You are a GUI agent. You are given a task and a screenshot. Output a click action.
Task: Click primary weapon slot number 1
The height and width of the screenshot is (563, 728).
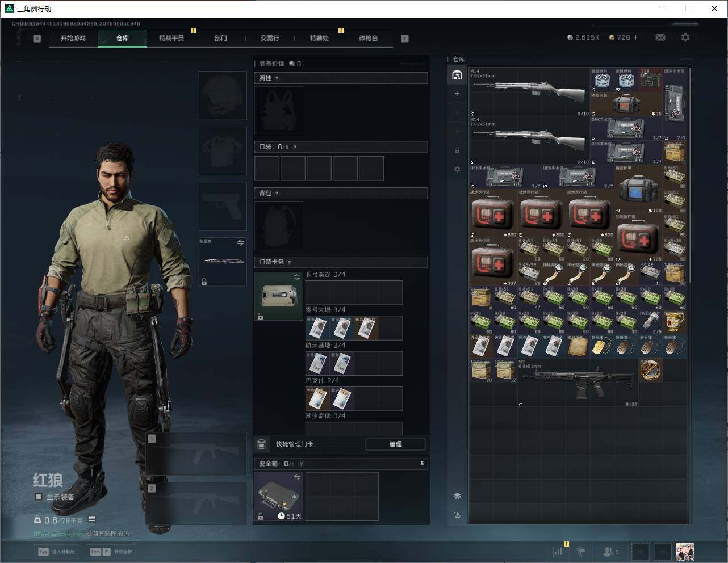point(196,455)
